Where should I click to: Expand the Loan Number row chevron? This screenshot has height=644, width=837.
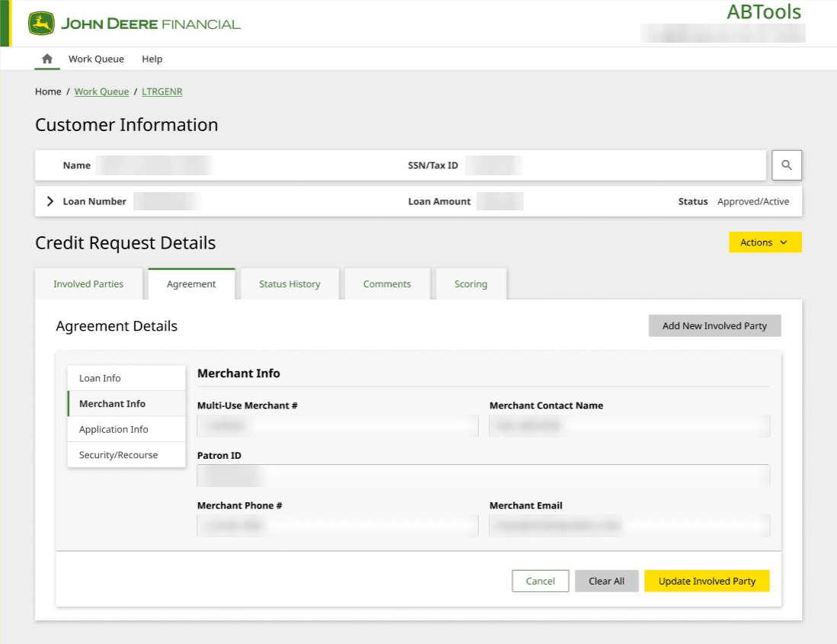click(50, 201)
